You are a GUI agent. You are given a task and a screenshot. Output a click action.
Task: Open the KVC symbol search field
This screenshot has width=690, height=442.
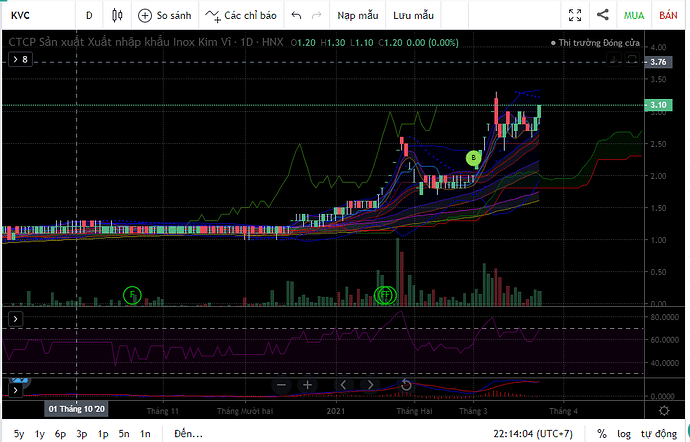pyautogui.click(x=39, y=15)
